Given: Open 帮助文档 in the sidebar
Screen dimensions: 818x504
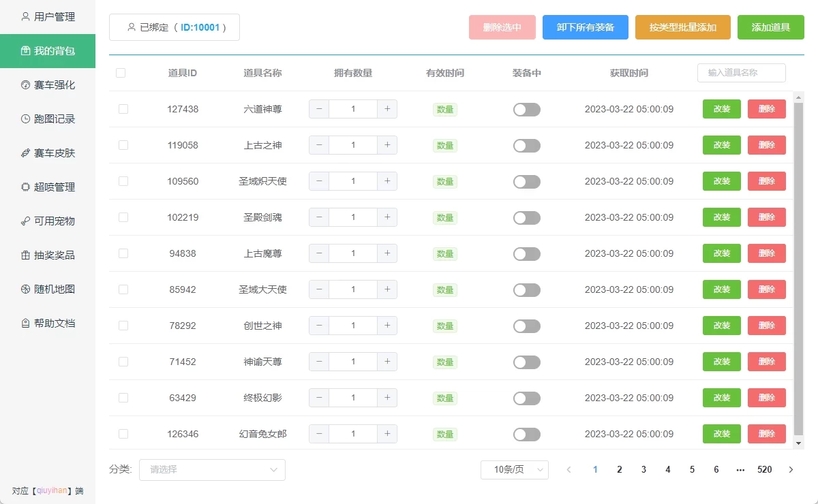Looking at the screenshot, I should pyautogui.click(x=54, y=324).
